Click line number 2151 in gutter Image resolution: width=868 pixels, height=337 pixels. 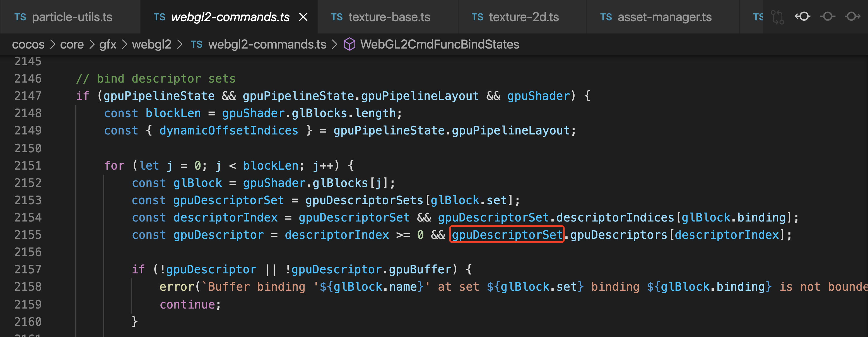click(28, 165)
